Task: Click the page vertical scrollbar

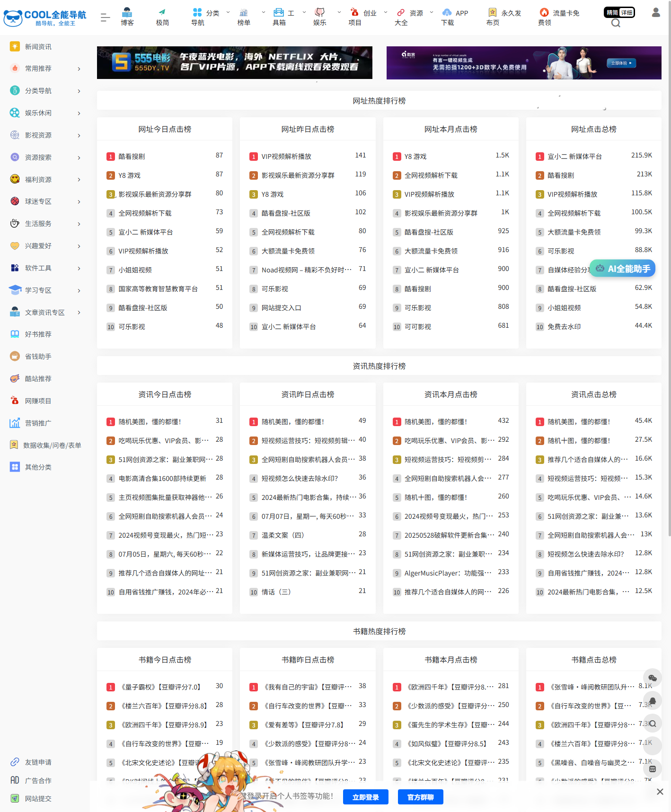Action: [669, 270]
